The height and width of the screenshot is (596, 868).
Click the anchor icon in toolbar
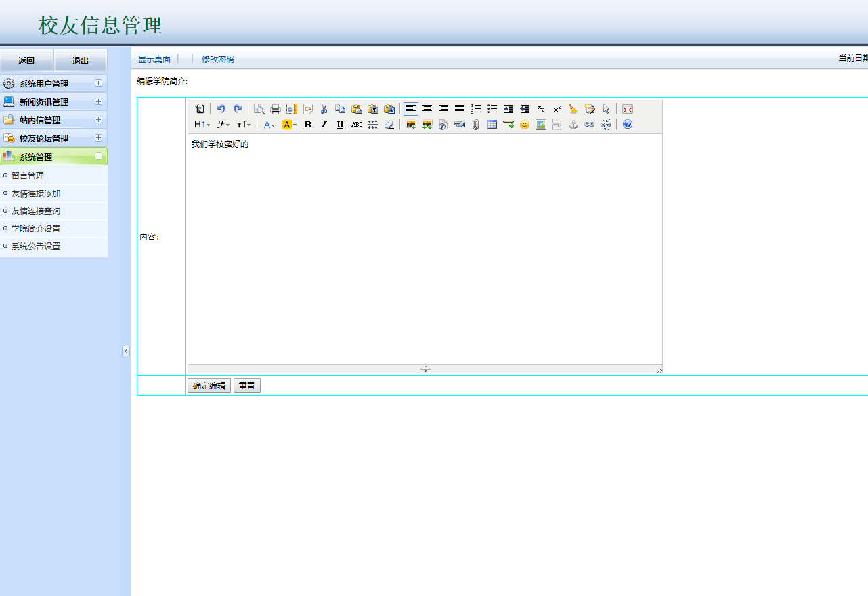coord(573,125)
